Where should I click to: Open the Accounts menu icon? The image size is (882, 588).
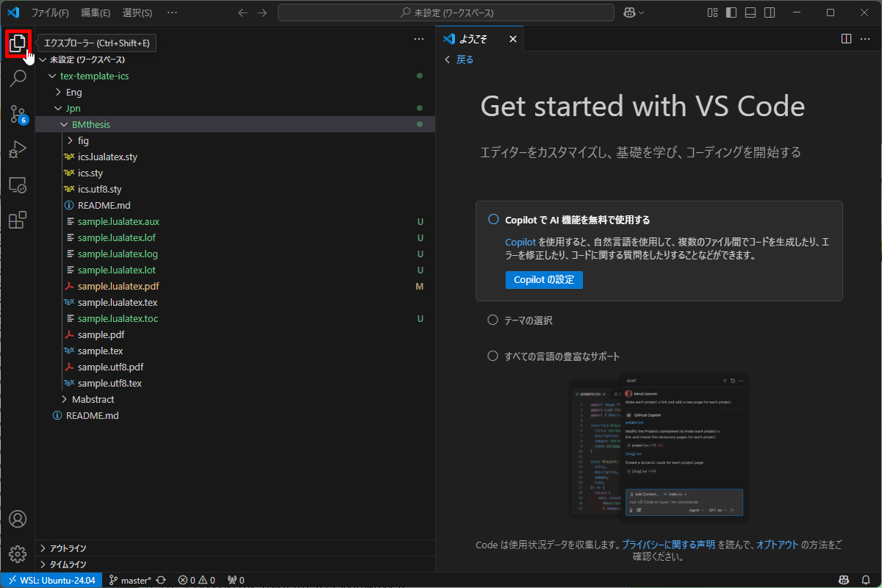18,519
